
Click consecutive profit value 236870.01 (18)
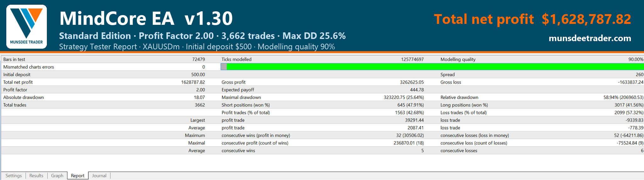[x=409, y=143]
